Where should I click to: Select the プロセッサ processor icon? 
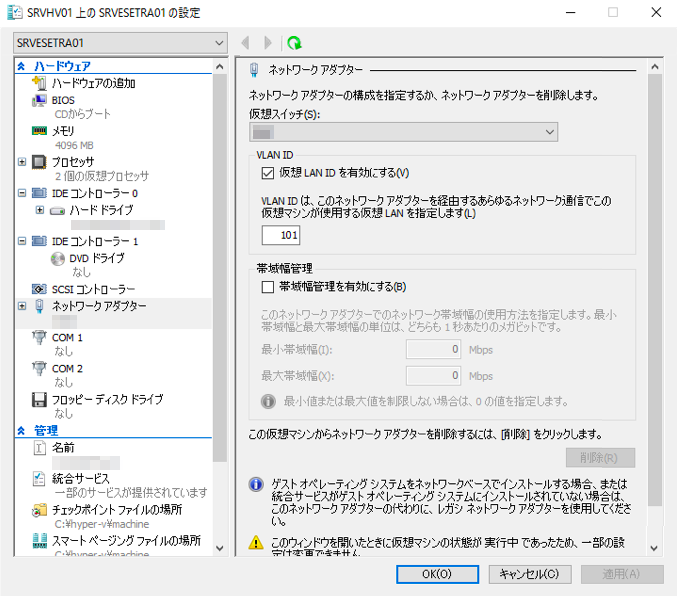pos(39,162)
